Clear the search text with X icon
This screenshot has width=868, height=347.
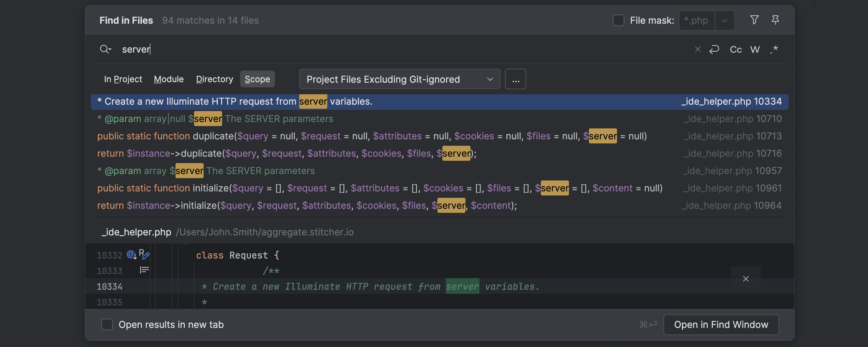pos(698,49)
